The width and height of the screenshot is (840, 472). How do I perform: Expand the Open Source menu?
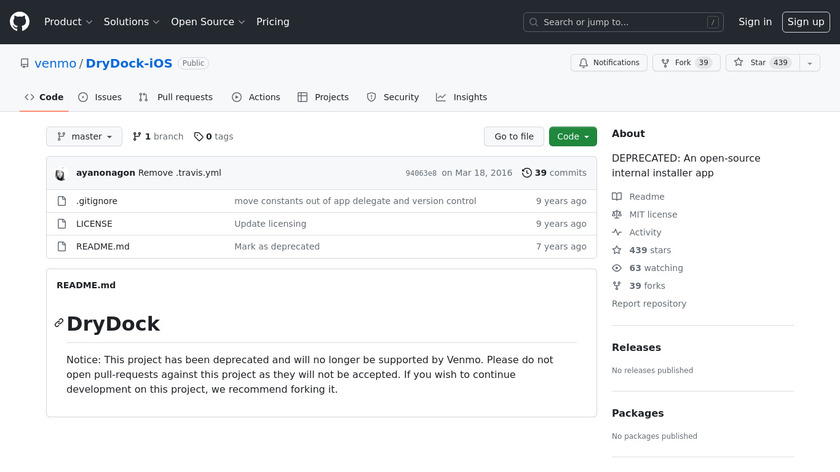[208, 22]
